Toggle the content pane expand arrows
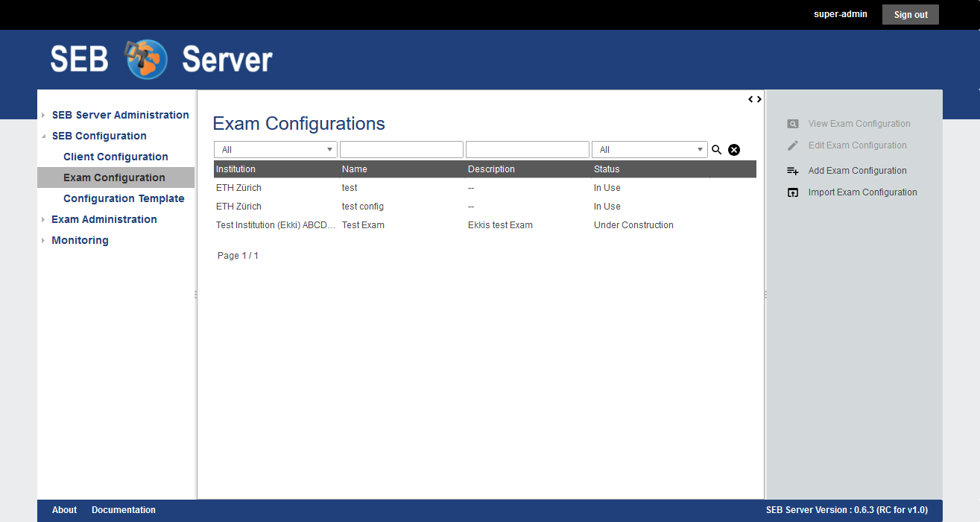This screenshot has height=522, width=980. click(x=755, y=99)
